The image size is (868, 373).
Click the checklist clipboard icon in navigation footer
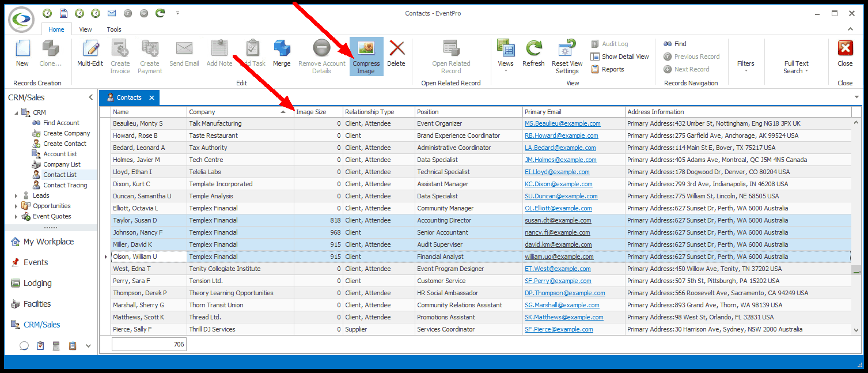point(40,346)
